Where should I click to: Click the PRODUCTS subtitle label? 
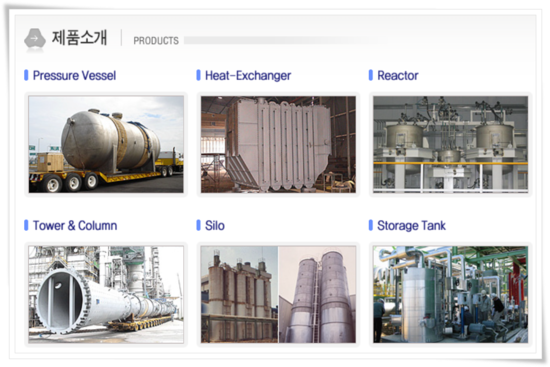point(156,41)
